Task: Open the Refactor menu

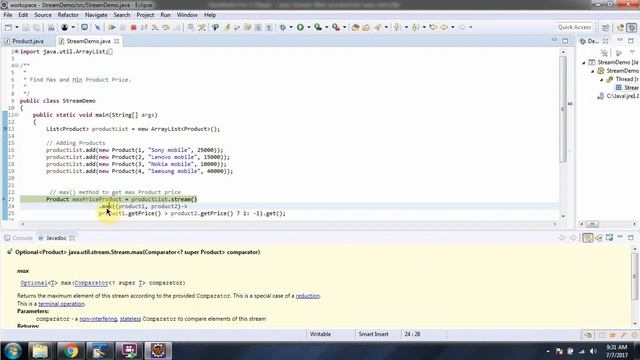Action: [68, 15]
